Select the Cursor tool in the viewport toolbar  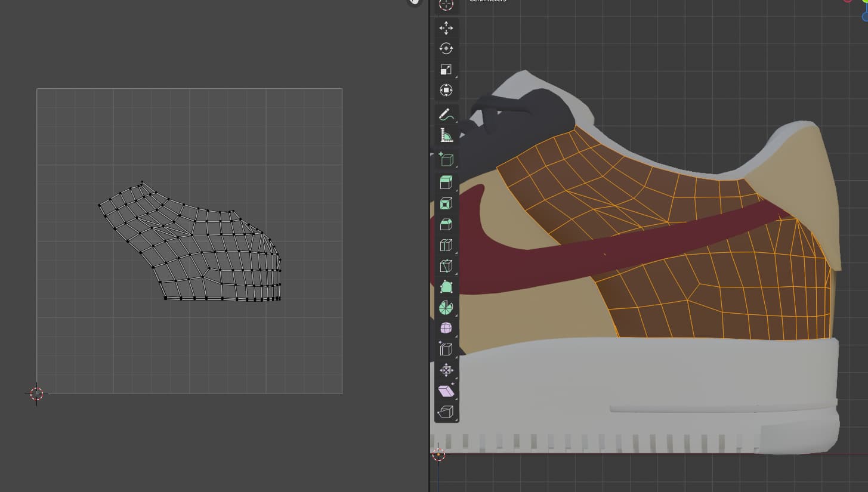(446, 5)
